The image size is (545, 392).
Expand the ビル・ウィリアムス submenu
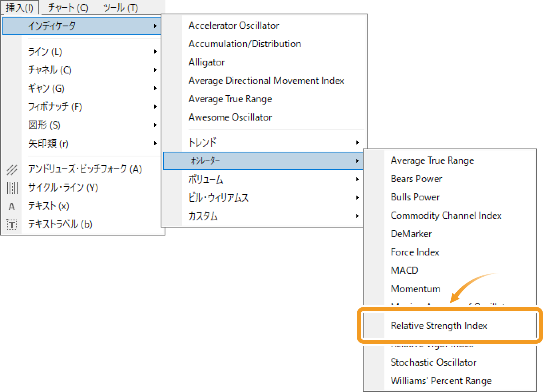pos(264,198)
